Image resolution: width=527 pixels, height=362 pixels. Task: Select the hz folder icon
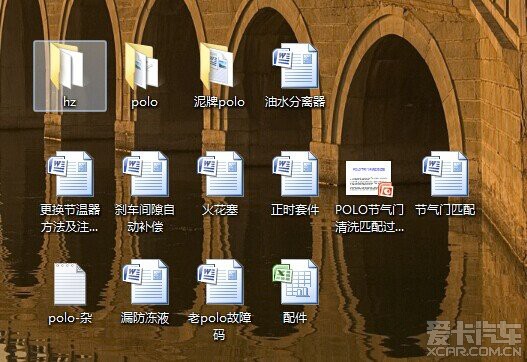coord(67,66)
